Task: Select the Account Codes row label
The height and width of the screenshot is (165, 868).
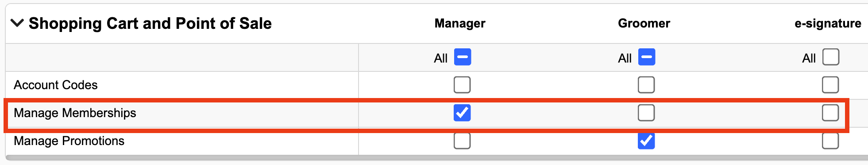Action: point(56,85)
